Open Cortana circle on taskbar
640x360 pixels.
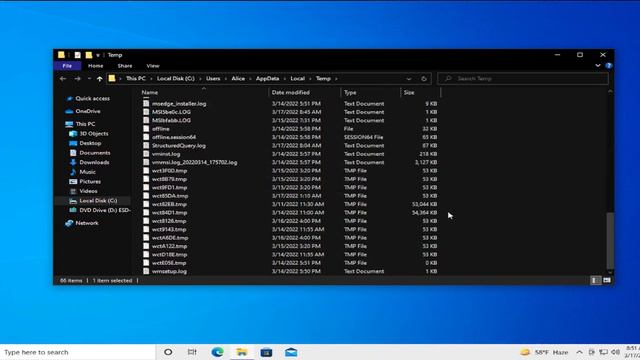click(168, 352)
